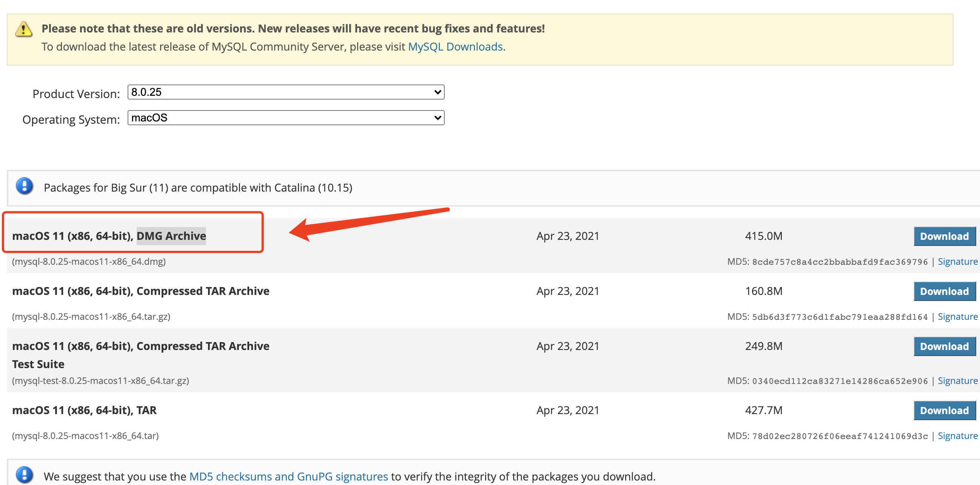Open MD5 checksums and GnuPG signatures link

[x=288, y=476]
